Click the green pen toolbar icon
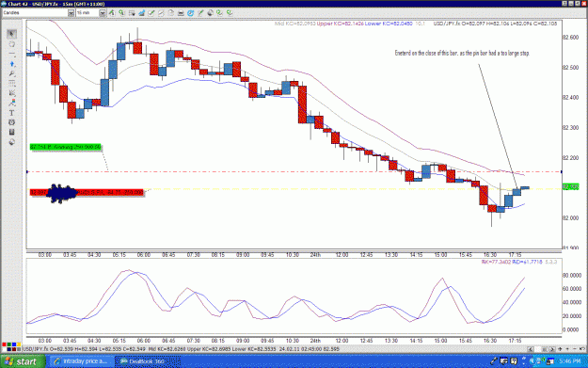The height and width of the screenshot is (368, 588). coord(200,13)
